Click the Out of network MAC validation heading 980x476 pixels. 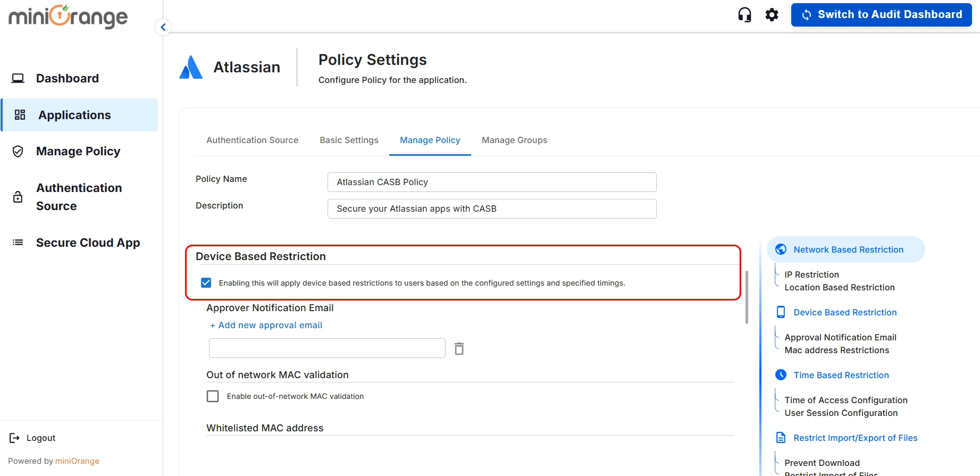tap(278, 375)
